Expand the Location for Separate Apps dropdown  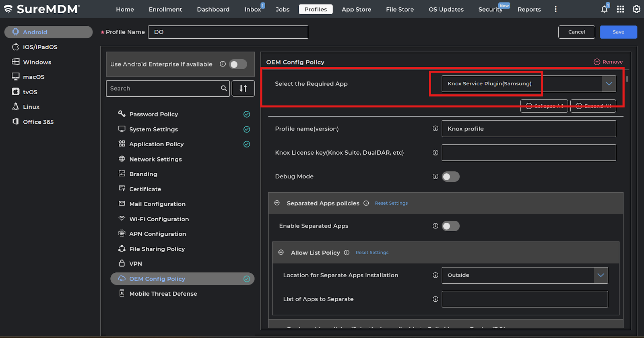(x=601, y=275)
